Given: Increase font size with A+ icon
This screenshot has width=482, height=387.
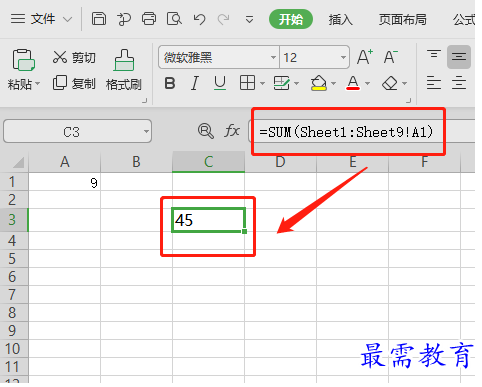Looking at the screenshot, I should (x=365, y=57).
